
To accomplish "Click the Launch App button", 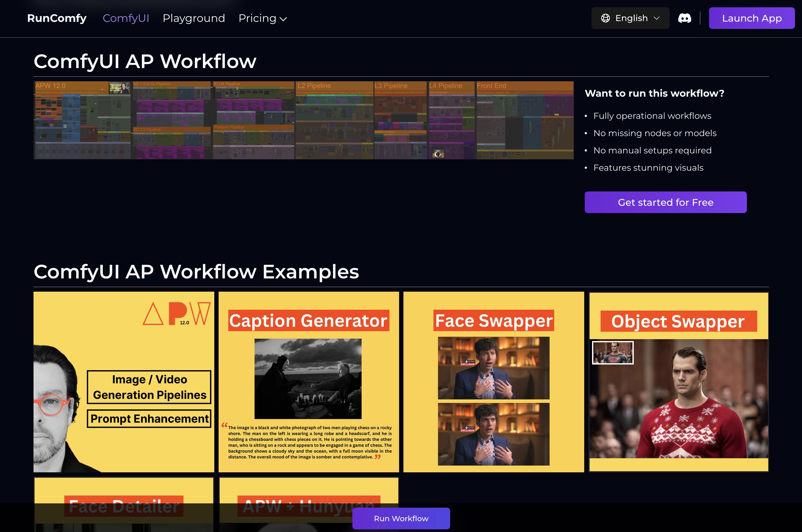I will (752, 18).
